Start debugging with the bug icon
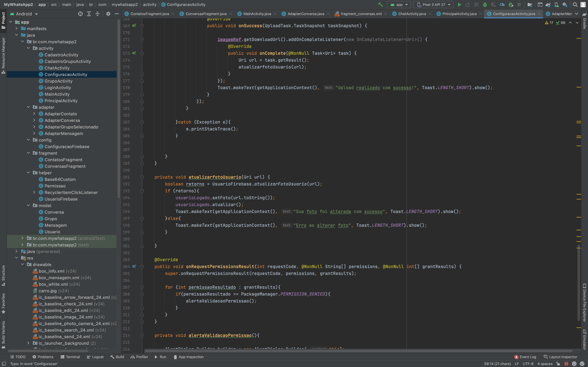Screen dimensions: 588x367 (x=485, y=4)
